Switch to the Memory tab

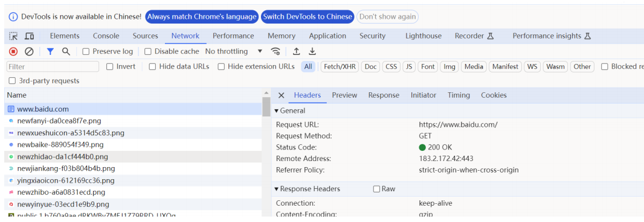[282, 36]
